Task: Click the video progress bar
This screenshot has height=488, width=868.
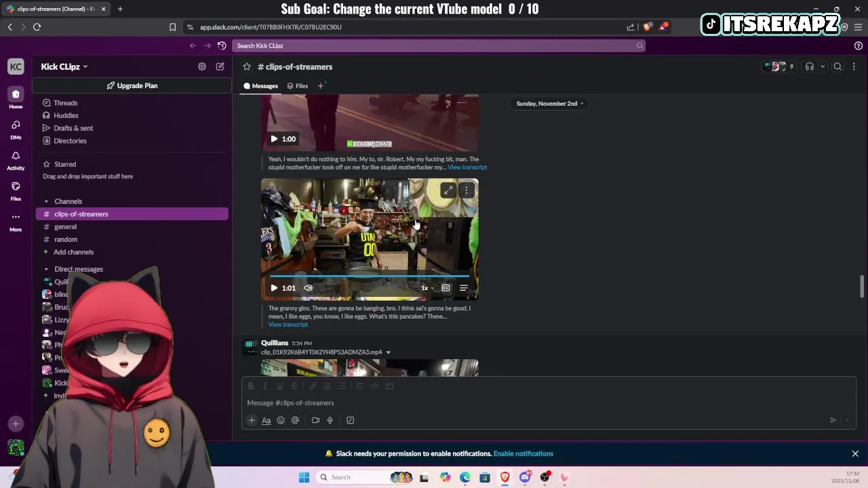Action: 370,276
